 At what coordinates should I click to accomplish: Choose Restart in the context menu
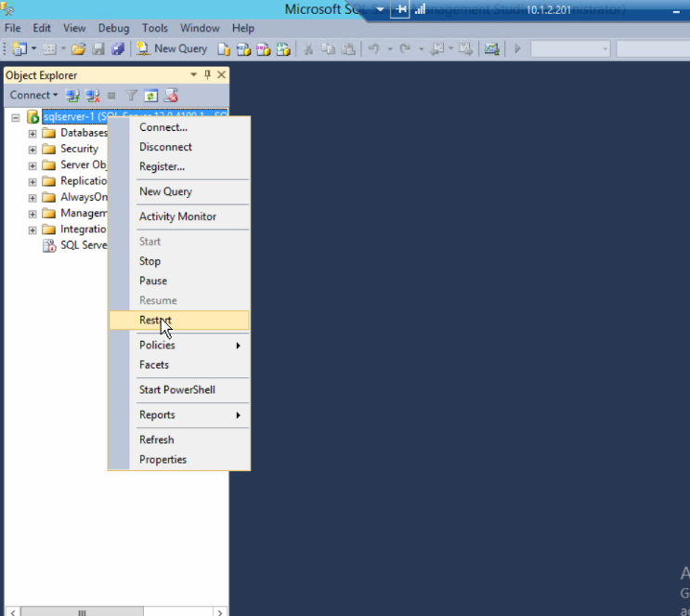pos(179,321)
